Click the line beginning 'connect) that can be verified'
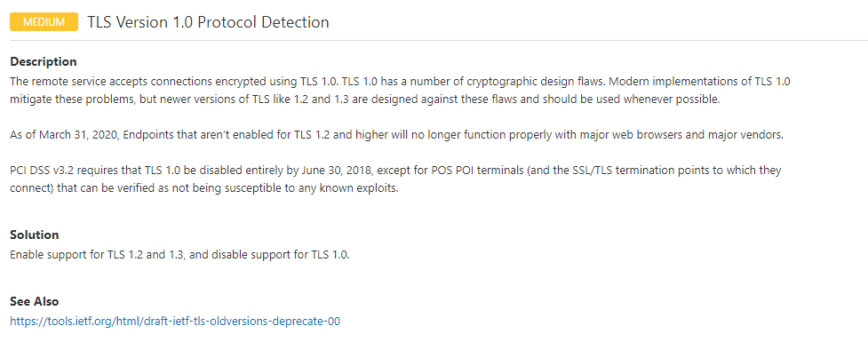The width and height of the screenshot is (868, 342). click(204, 188)
